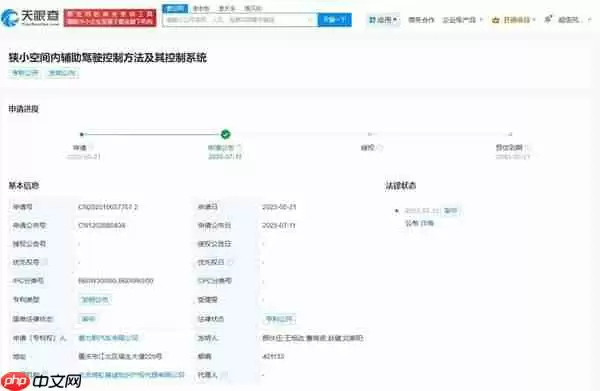The height and width of the screenshot is (391, 600).
Task: Click the final expiry step marker on progress line
Action: [x=510, y=134]
